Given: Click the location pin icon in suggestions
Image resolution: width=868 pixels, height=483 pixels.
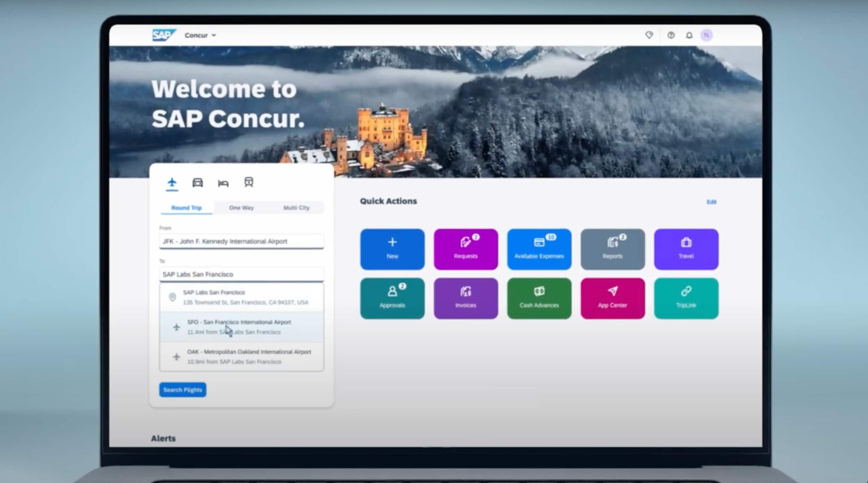Looking at the screenshot, I should point(172,297).
